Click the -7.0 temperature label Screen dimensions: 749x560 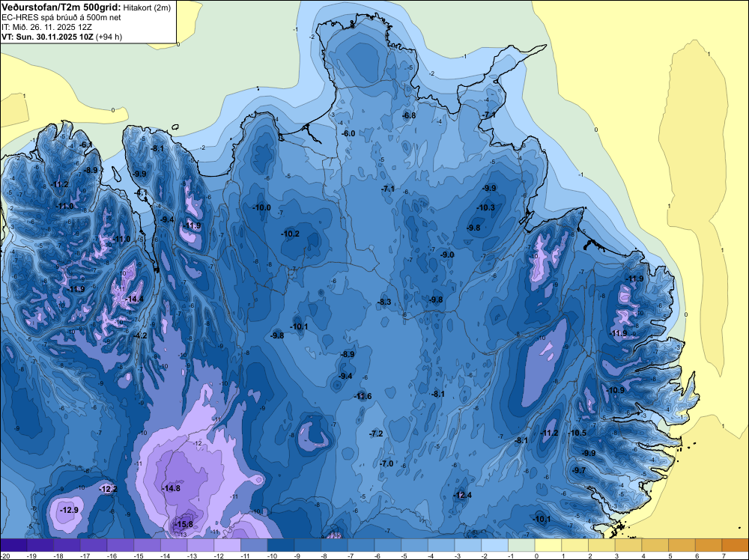coord(386,463)
